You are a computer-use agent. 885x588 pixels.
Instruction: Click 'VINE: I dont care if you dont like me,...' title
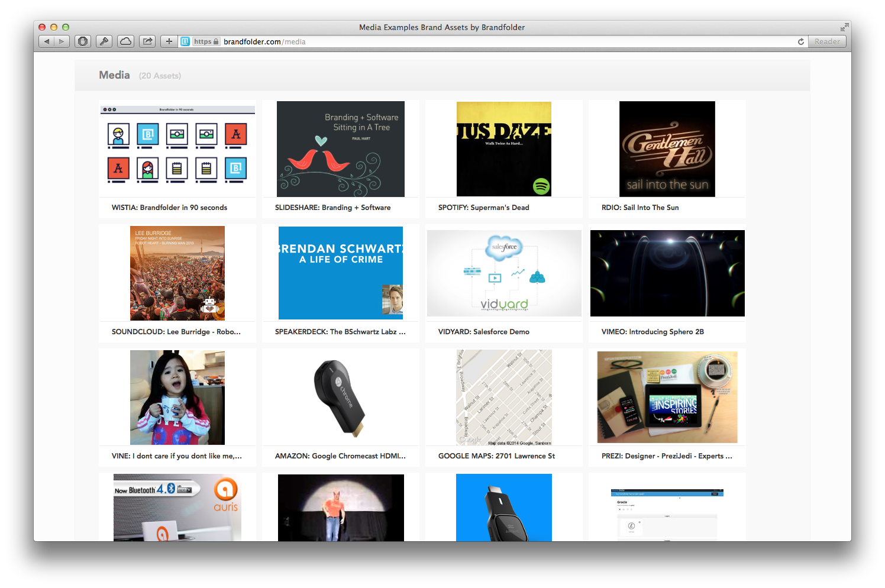tap(176, 456)
